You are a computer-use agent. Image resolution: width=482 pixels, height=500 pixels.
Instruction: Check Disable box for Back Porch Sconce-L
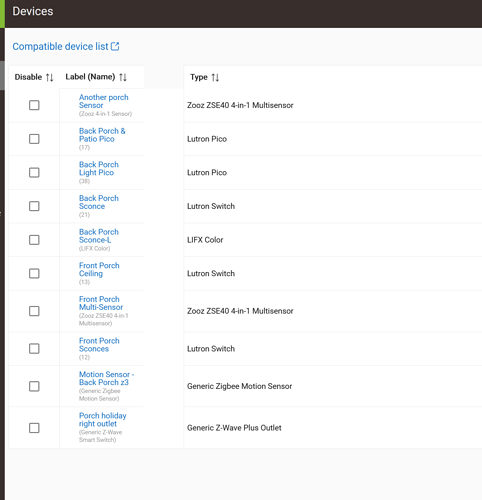click(34, 240)
